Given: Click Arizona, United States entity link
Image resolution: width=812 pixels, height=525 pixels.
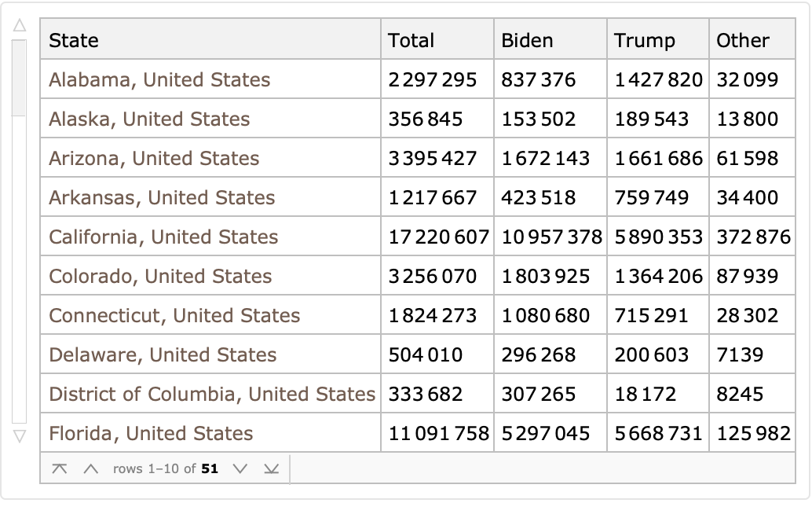Looking at the screenshot, I should [x=154, y=159].
